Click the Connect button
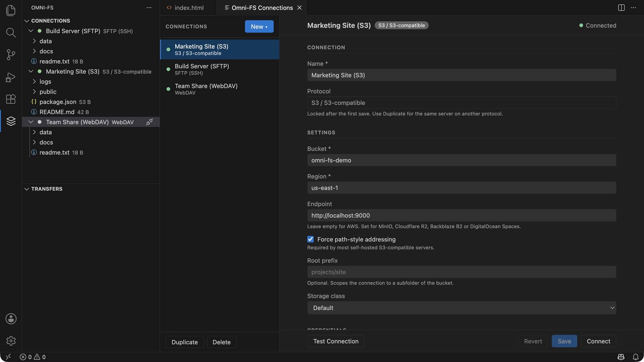 point(598,341)
